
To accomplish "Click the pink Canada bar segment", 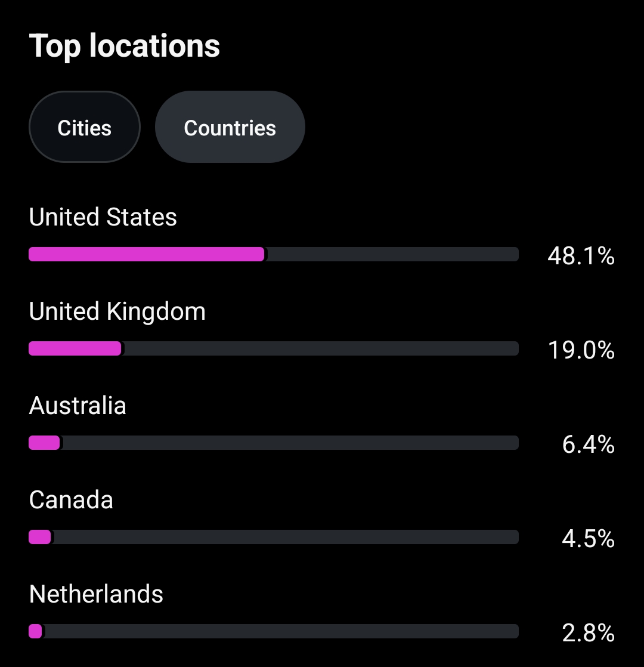I will 39,537.
